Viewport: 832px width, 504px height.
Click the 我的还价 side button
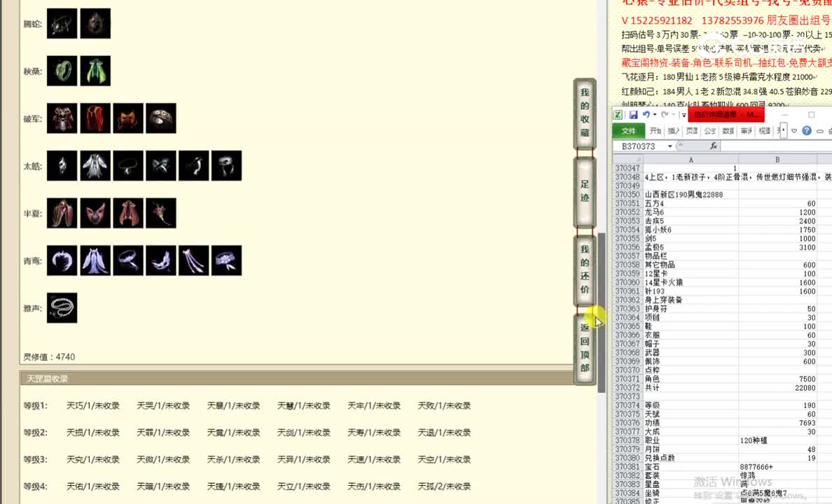585,270
